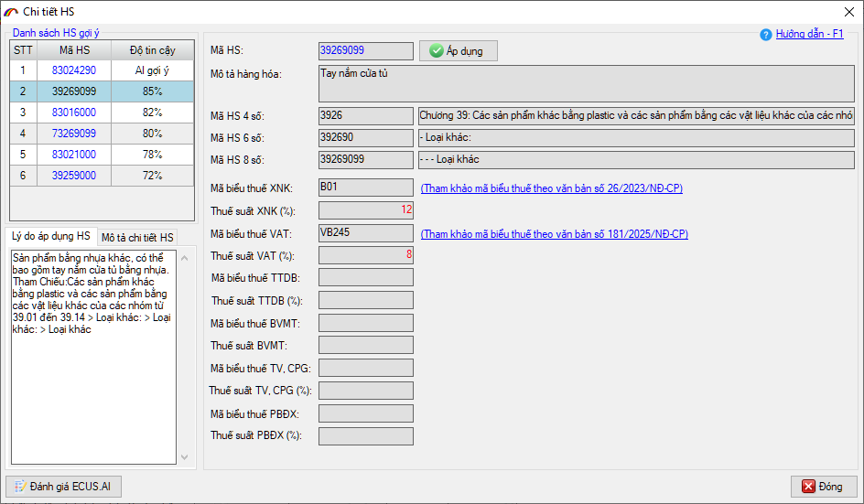Click scroll down arrow in reason text panel
The height and width of the screenshot is (504, 864).
pyautogui.click(x=183, y=457)
